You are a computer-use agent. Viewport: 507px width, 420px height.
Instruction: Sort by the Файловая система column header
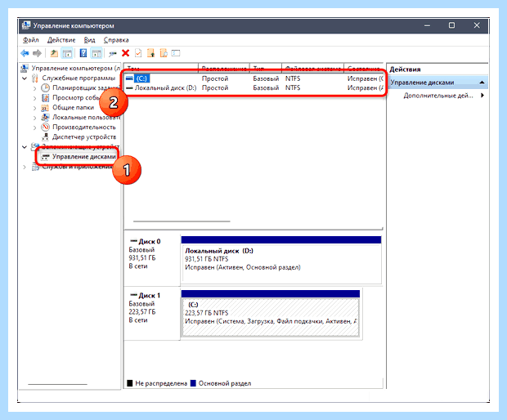point(312,68)
